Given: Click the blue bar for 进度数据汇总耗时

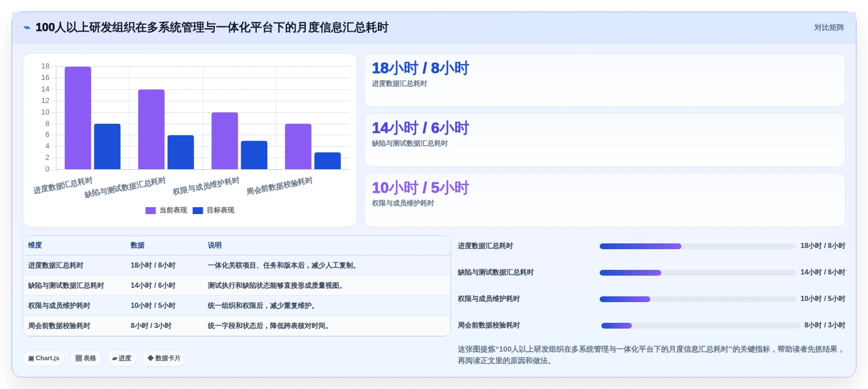Looking at the screenshot, I should click(x=107, y=147).
